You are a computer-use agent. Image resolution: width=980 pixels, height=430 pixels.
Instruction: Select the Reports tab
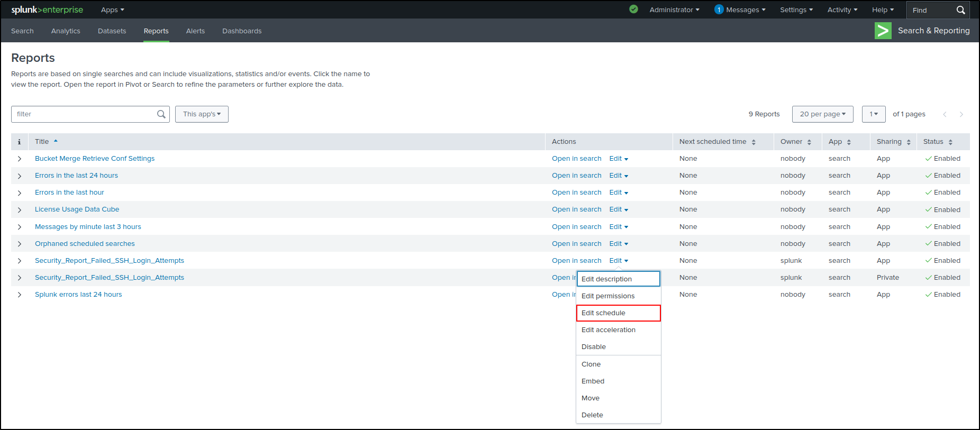156,31
